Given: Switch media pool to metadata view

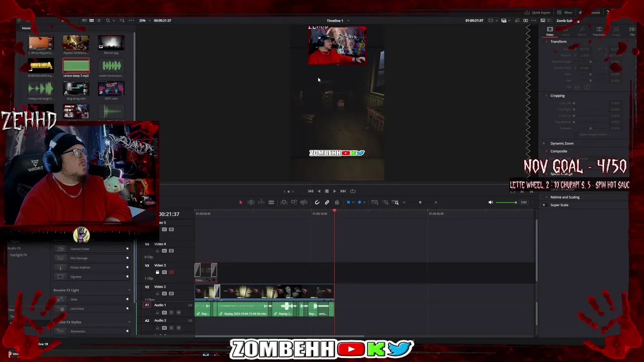Looking at the screenshot, I should (85, 21).
